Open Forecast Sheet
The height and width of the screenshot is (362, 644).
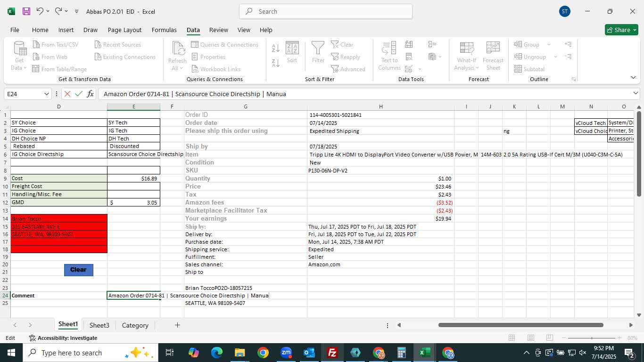(x=493, y=56)
